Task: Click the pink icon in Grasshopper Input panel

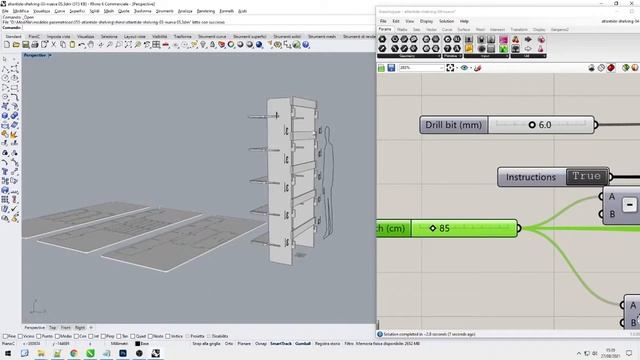Action: [504, 40]
